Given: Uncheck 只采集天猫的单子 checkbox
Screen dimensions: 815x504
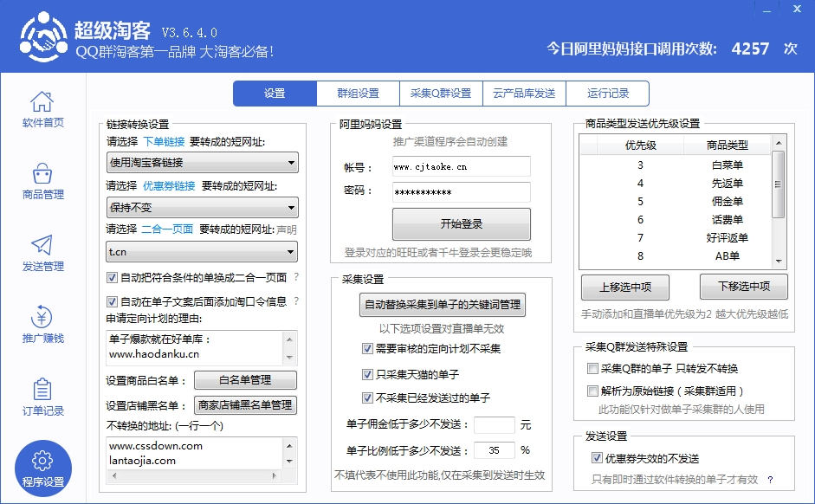Looking at the screenshot, I should click(367, 374).
